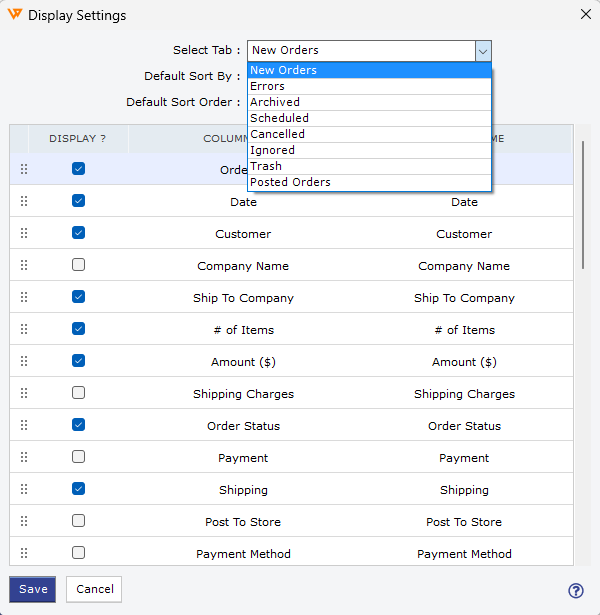Click the app logo in title bar

(14, 15)
